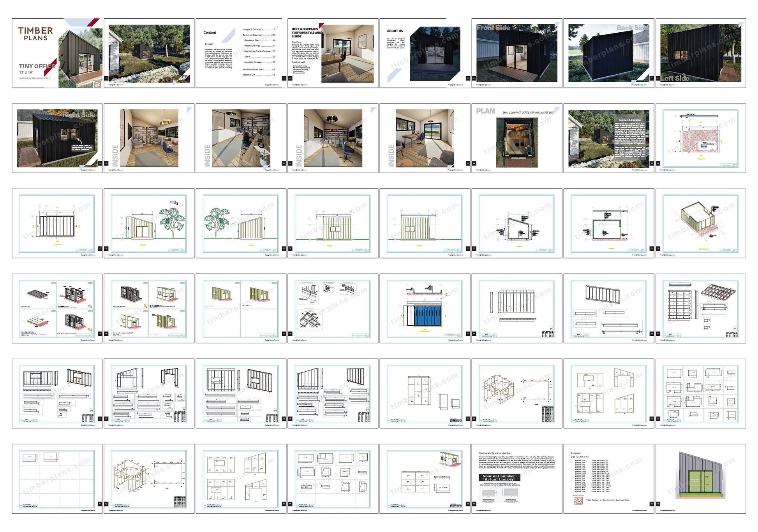Select the Left Side render page
The image size is (758, 532).
pos(700,53)
